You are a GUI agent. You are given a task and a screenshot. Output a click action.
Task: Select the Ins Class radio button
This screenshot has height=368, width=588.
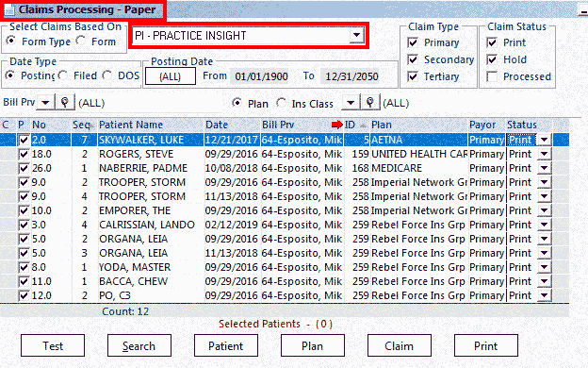(x=281, y=103)
